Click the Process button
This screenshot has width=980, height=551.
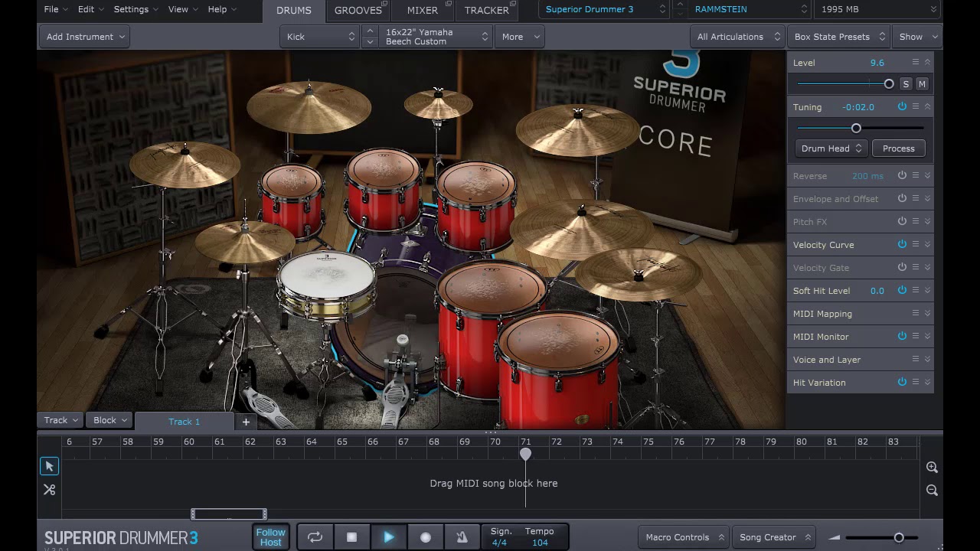(898, 148)
